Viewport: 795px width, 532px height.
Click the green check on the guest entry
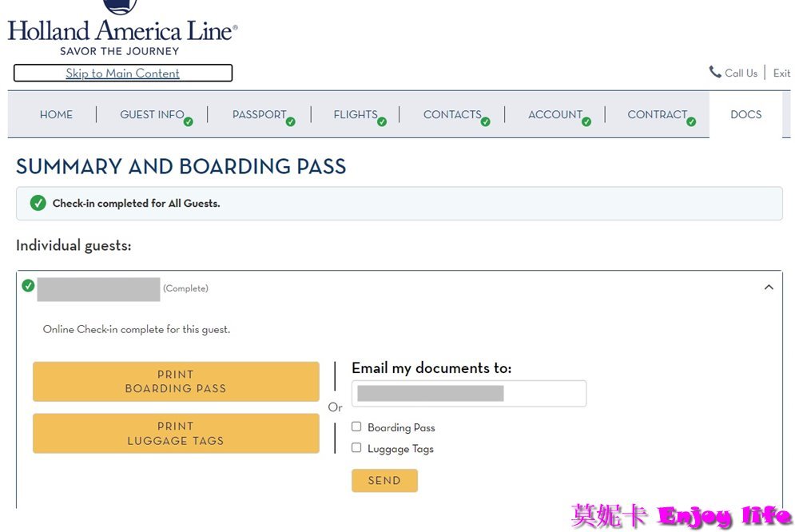[28, 284]
